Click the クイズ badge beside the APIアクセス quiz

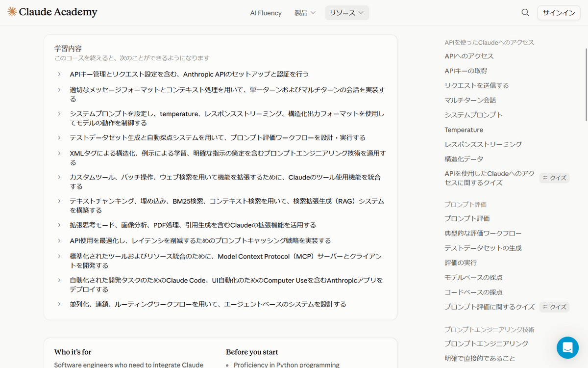pyautogui.click(x=554, y=178)
